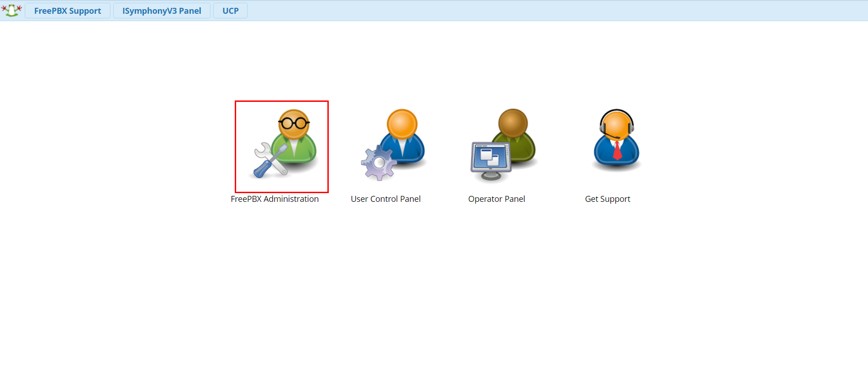Launch the Operator Panel monitor icon

pyautogui.click(x=503, y=145)
